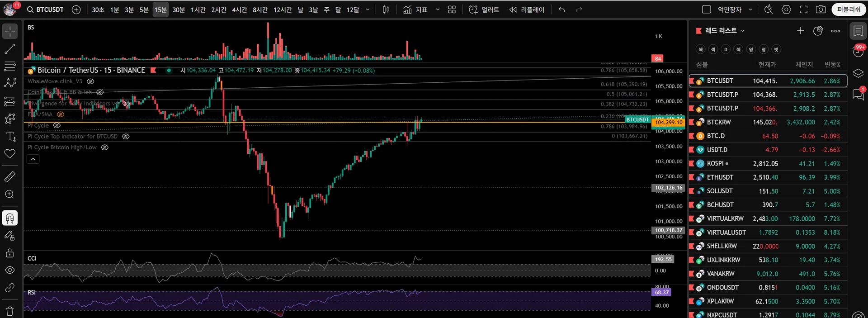Open indicator templates grid icon
This screenshot has height=318, width=868.
point(452,9)
